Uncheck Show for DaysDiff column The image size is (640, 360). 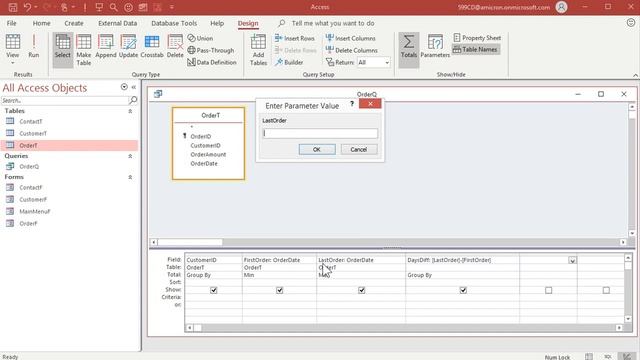click(x=463, y=290)
